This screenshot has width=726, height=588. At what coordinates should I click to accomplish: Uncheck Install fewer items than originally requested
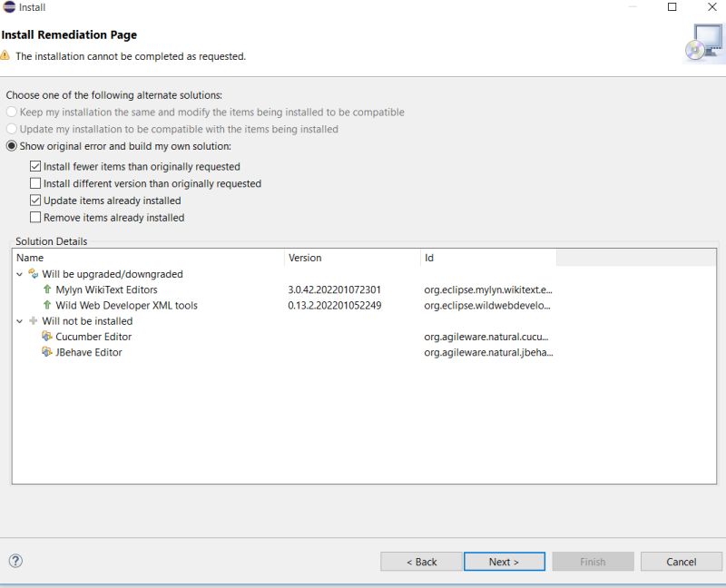pos(35,166)
